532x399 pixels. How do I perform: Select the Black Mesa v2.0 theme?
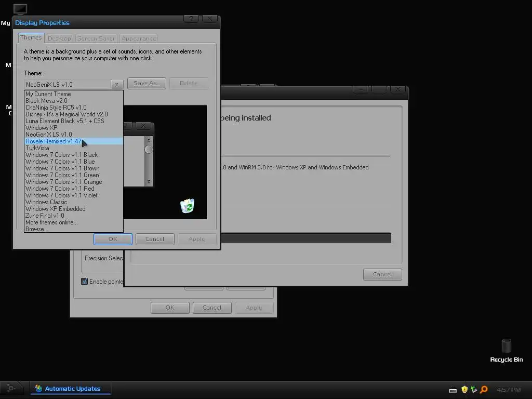point(74,101)
